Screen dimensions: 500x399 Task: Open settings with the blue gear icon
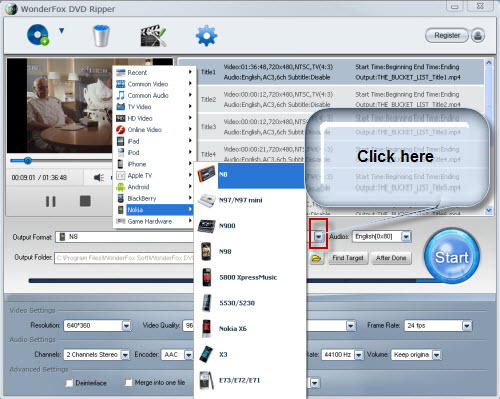[206, 36]
